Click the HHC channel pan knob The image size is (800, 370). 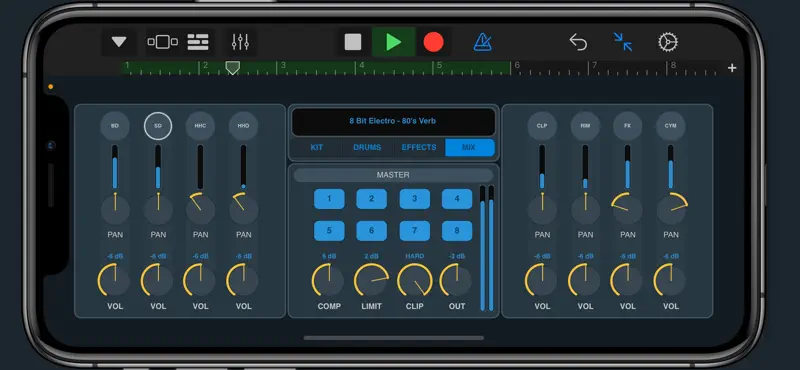coord(201,209)
